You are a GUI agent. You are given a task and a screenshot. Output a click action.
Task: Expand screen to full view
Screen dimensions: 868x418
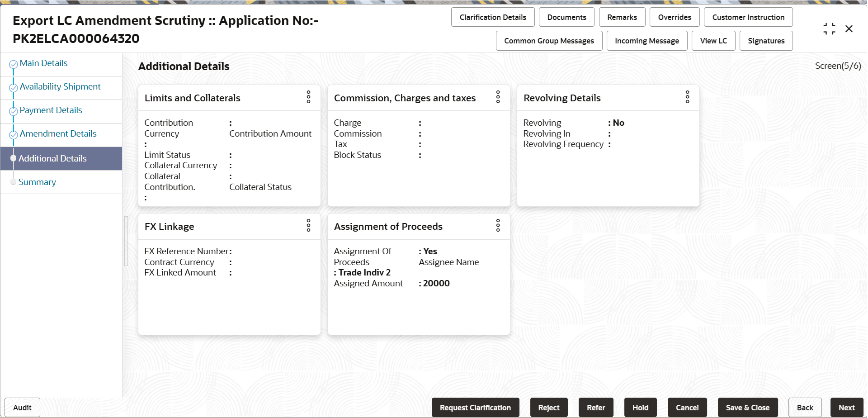click(x=829, y=28)
